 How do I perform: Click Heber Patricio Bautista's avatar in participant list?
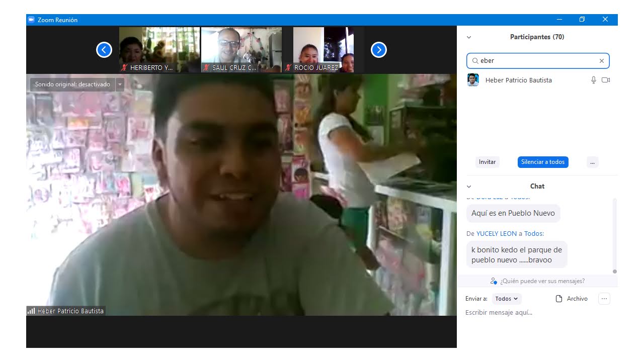pos(473,80)
